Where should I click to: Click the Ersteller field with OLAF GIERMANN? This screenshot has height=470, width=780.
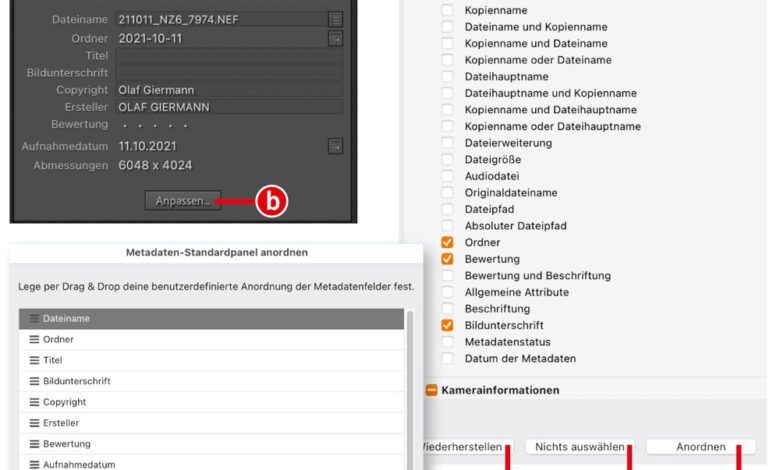pos(229,107)
